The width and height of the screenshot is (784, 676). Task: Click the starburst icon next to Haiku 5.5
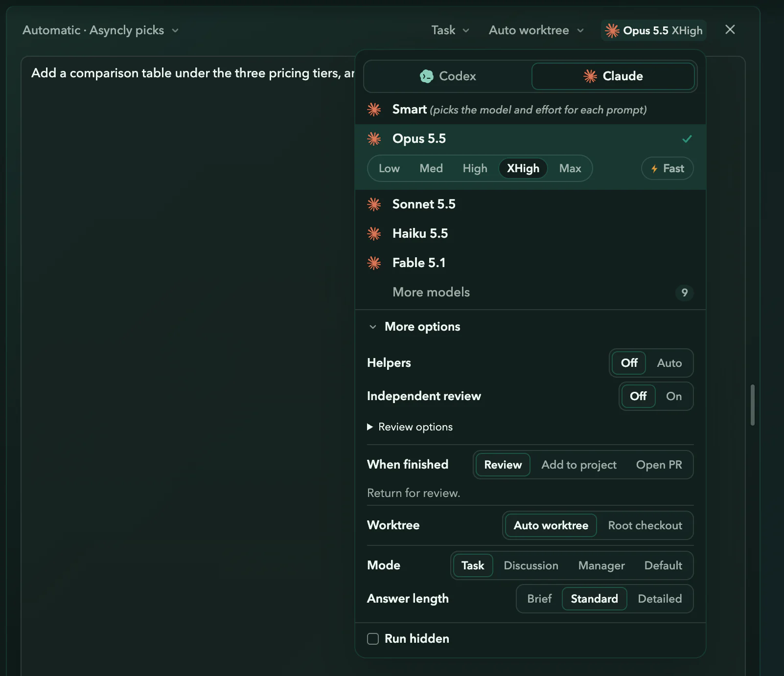click(374, 234)
